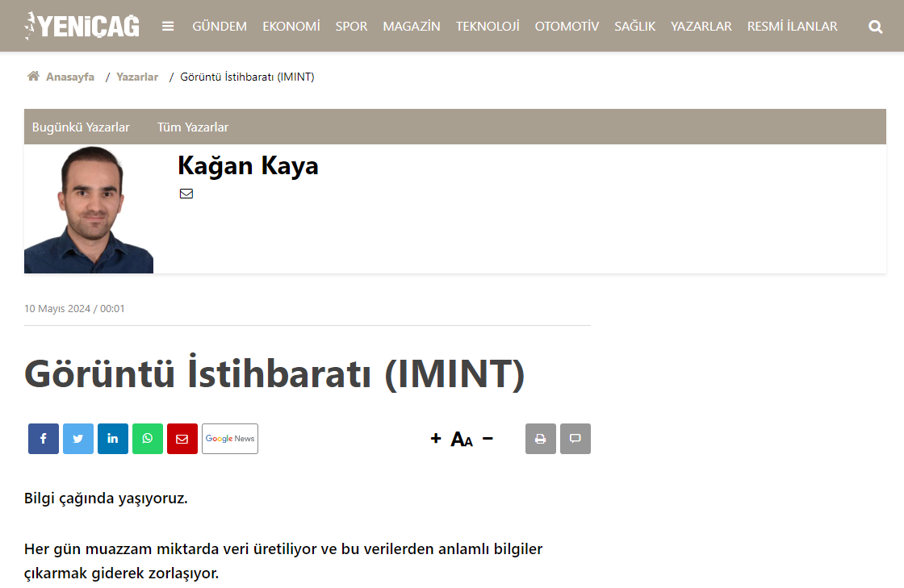Viewport: 904px width, 588px height.
Task: Click the sentence Bilgi çağında yaşıyoruz.
Action: point(106,498)
